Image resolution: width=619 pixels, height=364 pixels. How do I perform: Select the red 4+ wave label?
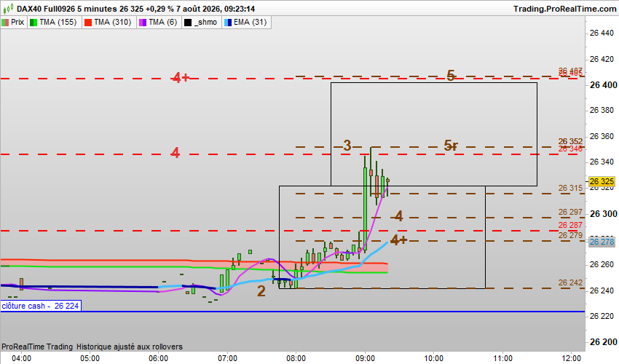pyautogui.click(x=181, y=77)
